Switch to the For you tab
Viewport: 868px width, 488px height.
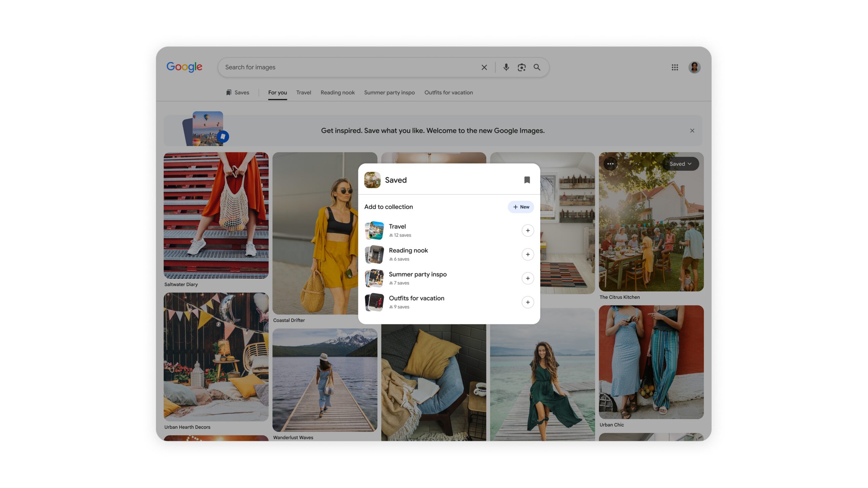277,93
